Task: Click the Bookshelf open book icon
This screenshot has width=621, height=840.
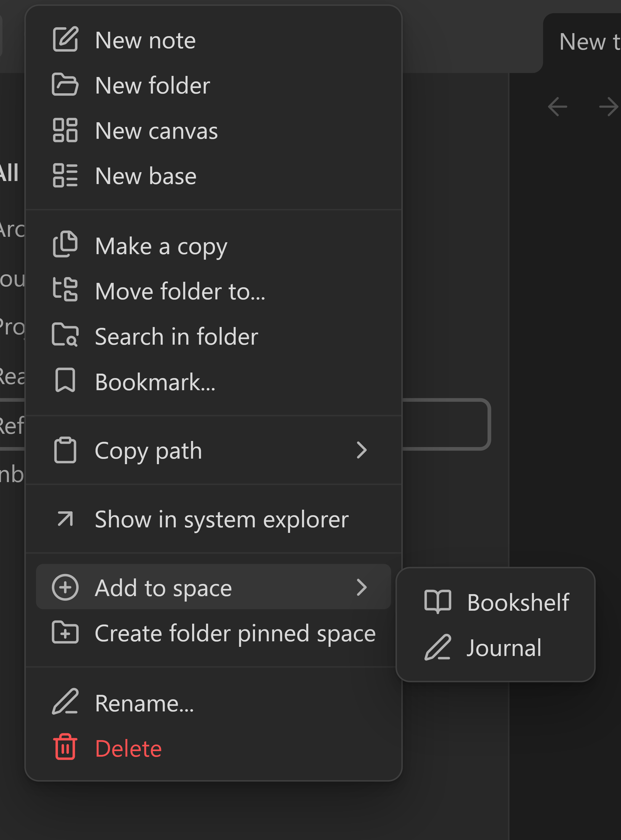Action: tap(437, 602)
